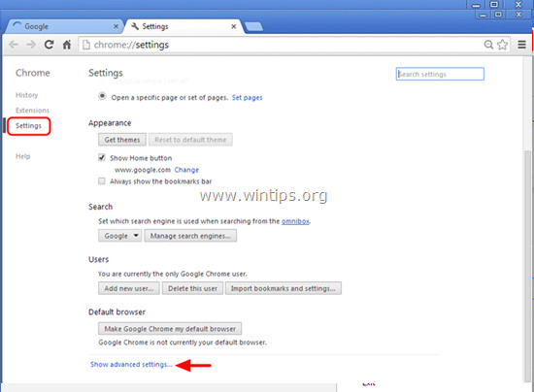Open a new tab
Image resolution: width=534 pixels, height=392 pixels.
click(253, 26)
